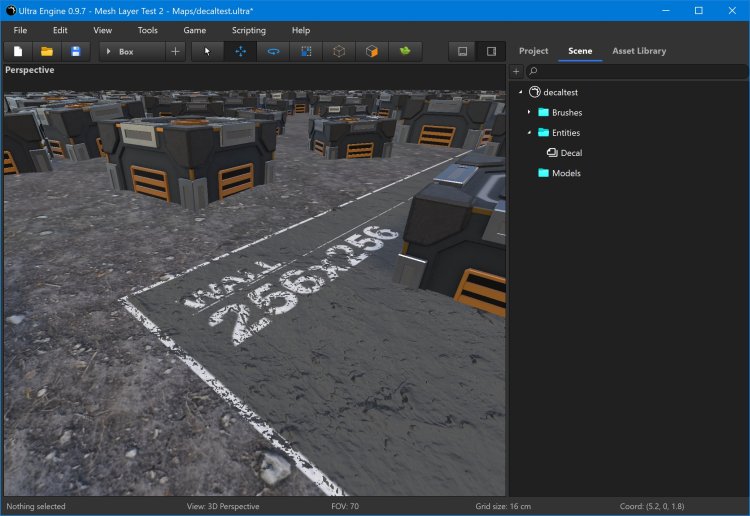Viewport: 750px width, 516px height.
Task: Collapse the decaltest root node
Action: click(520, 92)
